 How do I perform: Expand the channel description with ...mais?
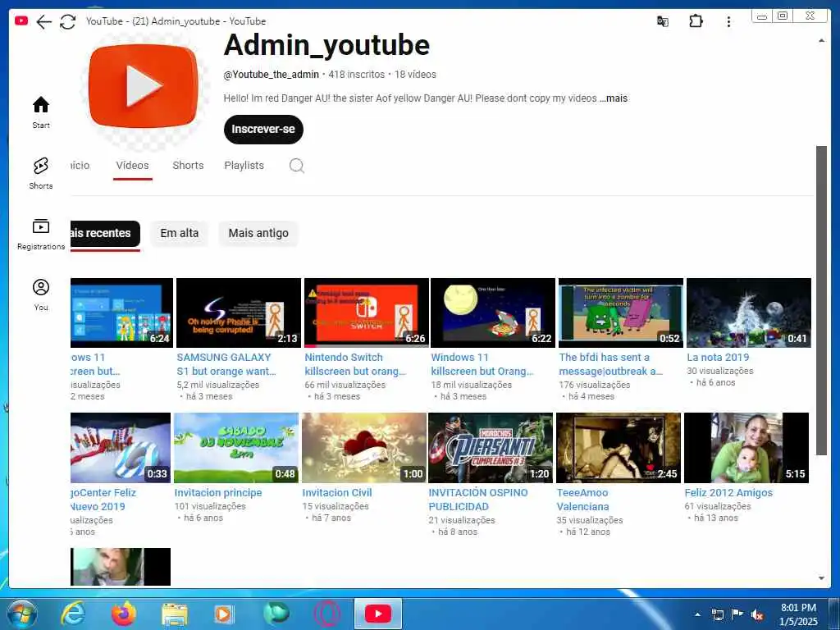pyautogui.click(x=614, y=98)
